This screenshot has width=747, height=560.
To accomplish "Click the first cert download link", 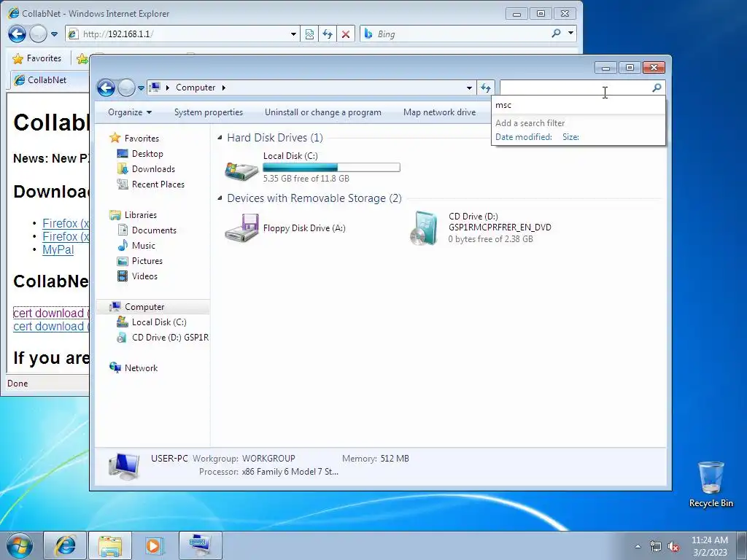I will [x=52, y=314].
